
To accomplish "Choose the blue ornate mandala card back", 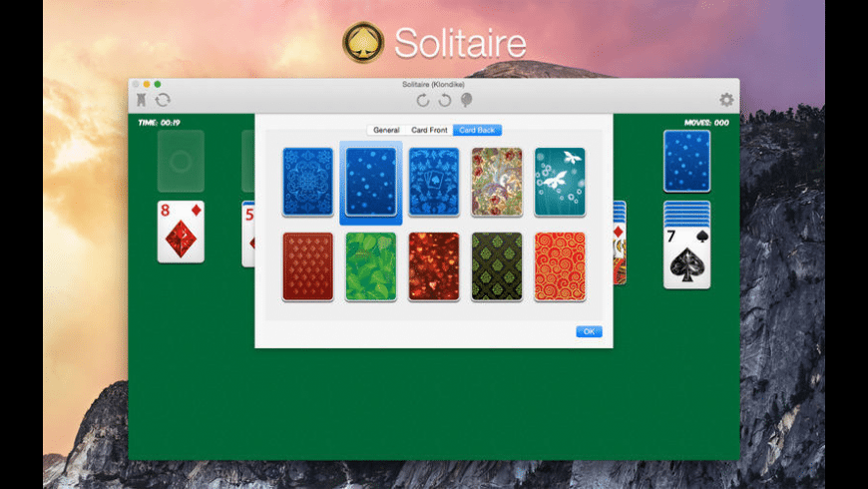I will pos(307,182).
